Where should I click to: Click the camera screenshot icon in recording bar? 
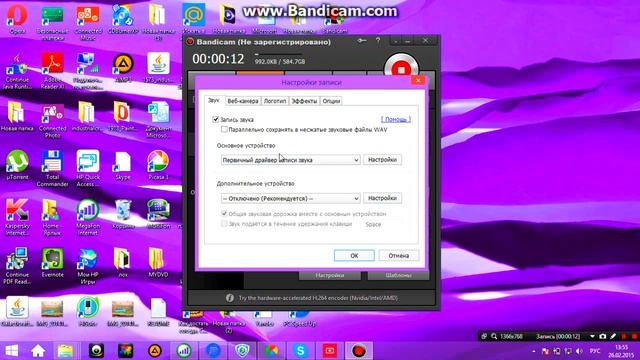tap(602, 336)
